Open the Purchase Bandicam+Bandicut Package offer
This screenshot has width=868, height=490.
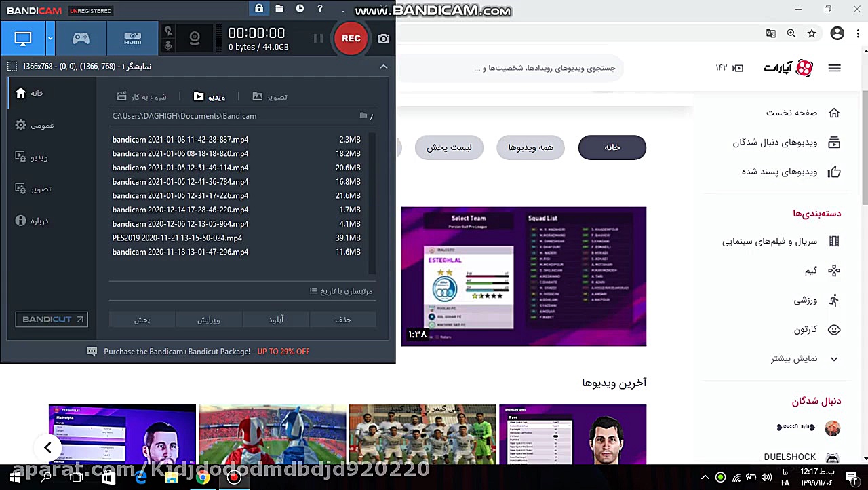(x=206, y=352)
